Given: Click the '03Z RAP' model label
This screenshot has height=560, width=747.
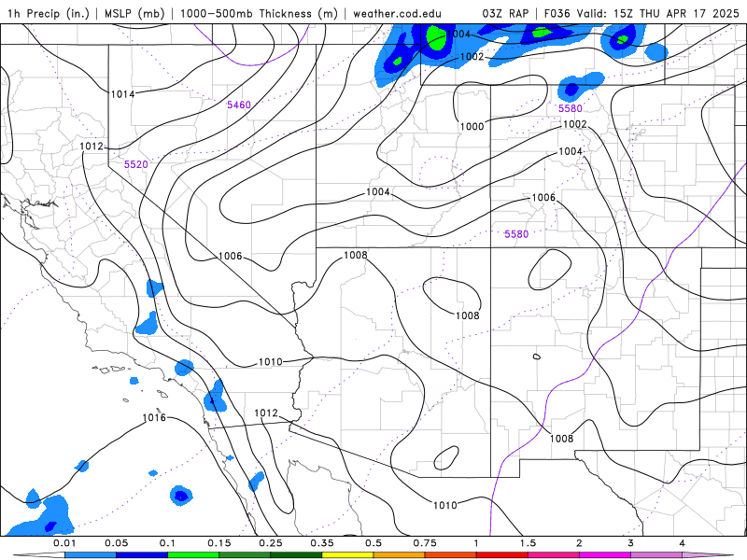Looking at the screenshot, I should pos(505,14).
